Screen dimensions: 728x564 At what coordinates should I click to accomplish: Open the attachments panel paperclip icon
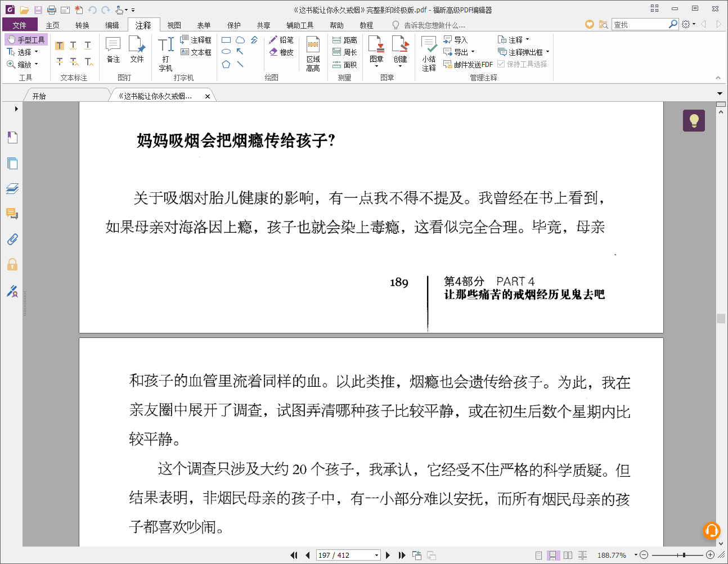click(12, 240)
